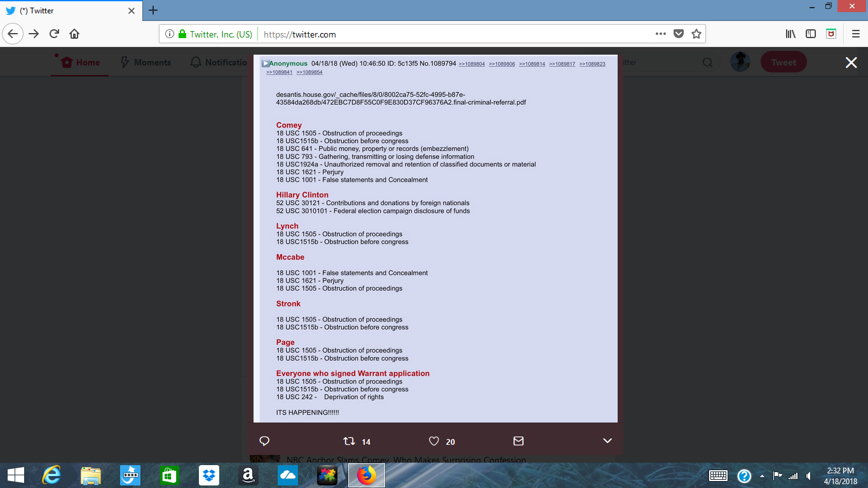The width and height of the screenshot is (868, 488).
Task: Open page actions three-dot menu
Action: pyautogui.click(x=661, y=34)
